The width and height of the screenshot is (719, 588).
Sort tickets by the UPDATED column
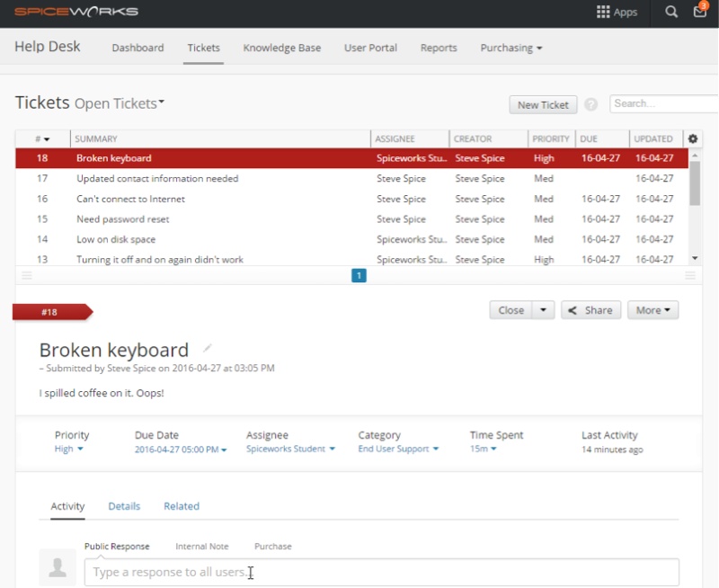[653, 138]
